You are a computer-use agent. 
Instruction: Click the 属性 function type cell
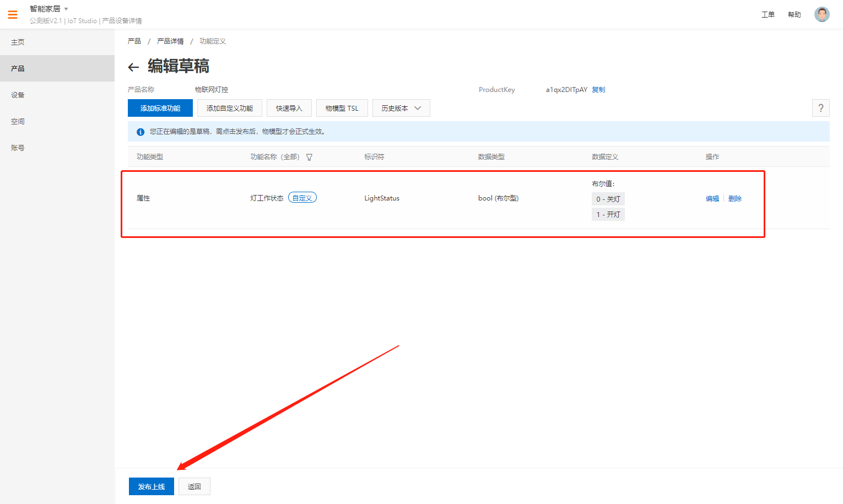click(x=143, y=198)
